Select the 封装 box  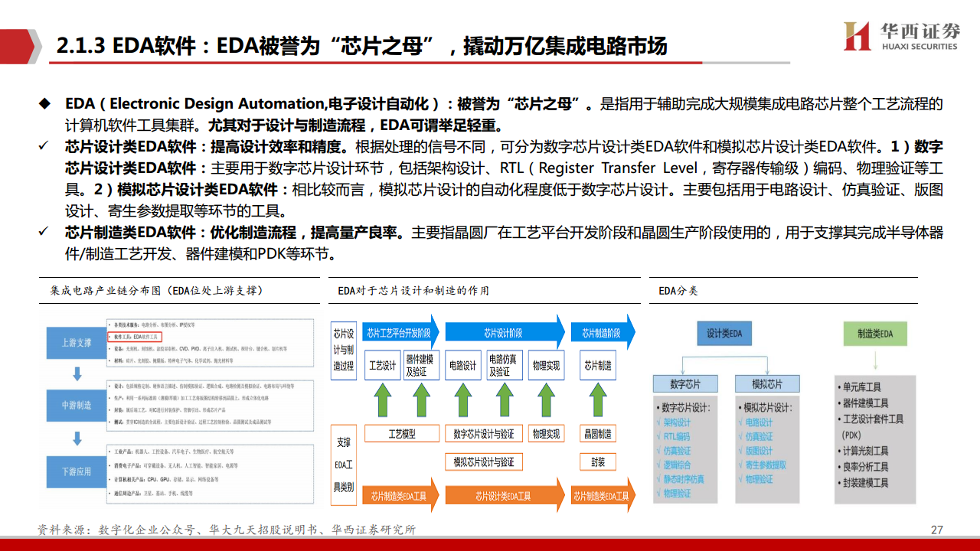pos(598,461)
